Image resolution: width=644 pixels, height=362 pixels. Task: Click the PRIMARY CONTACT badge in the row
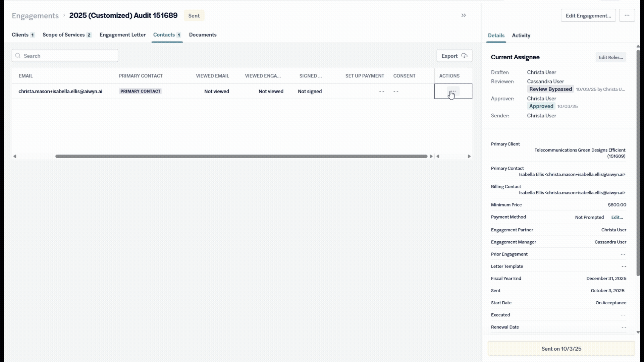click(x=140, y=91)
